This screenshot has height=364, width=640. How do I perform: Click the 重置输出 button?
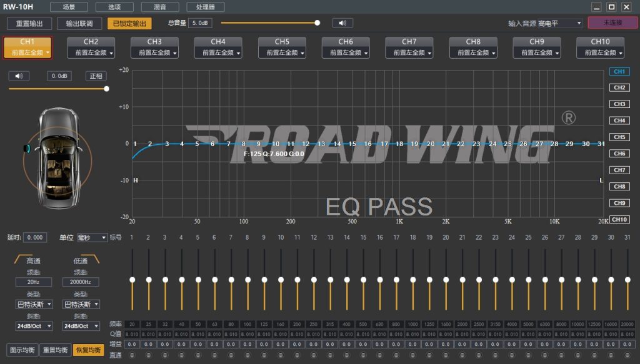coord(29,23)
